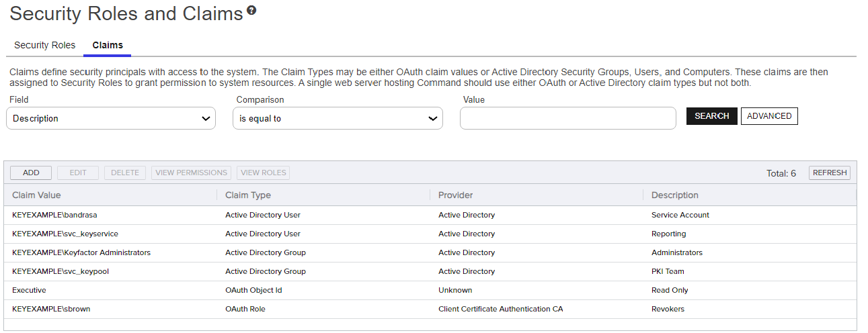The width and height of the screenshot is (868, 333).
Task: Sort by the Claim Value column header
Action: click(36, 195)
